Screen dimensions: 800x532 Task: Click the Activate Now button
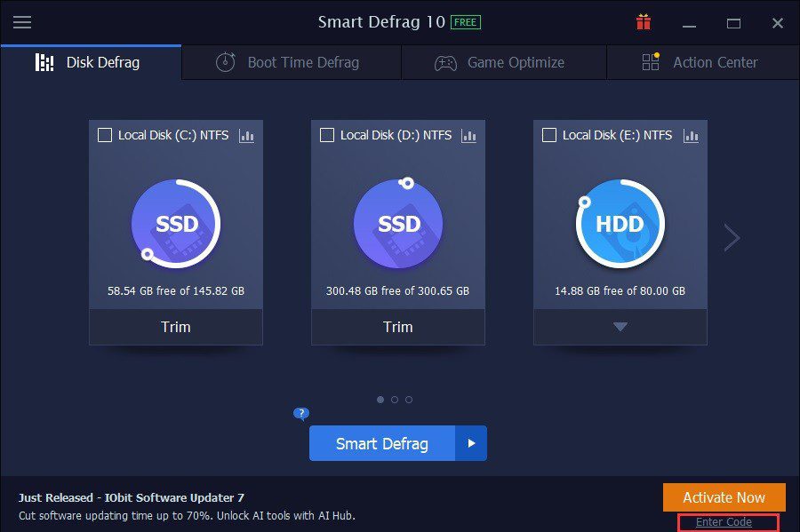click(x=724, y=497)
